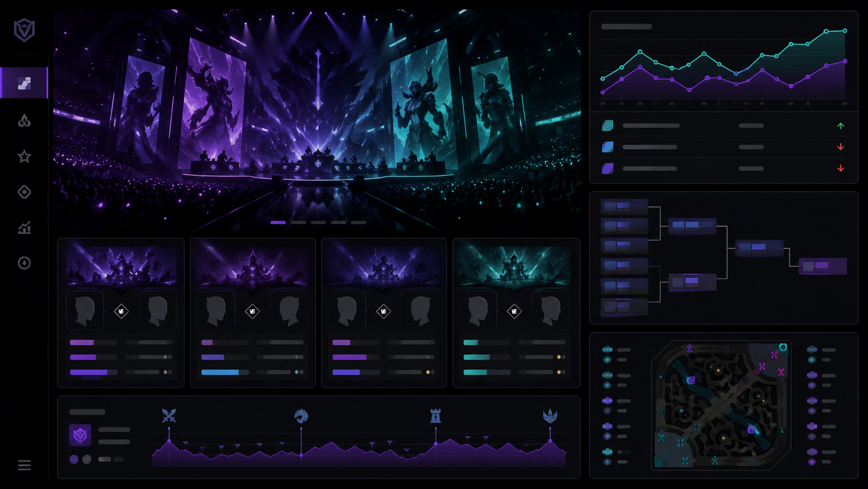
Task: Click the tower event timeline icon
Action: 436,415
